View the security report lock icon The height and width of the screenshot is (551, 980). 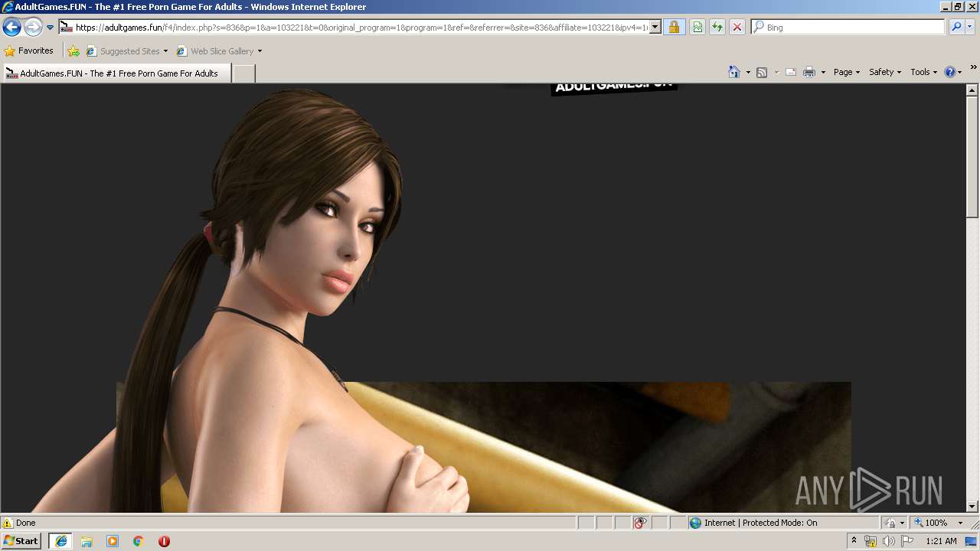[x=674, y=28]
